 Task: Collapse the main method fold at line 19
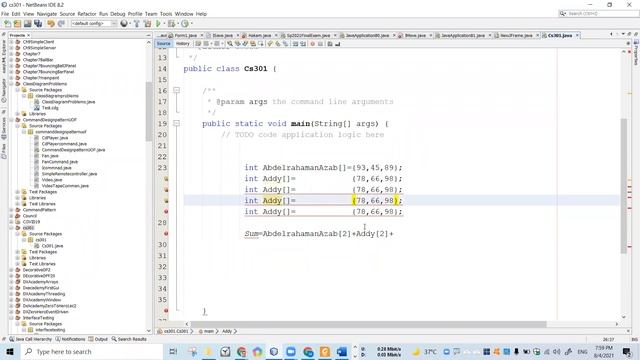pos(176,123)
